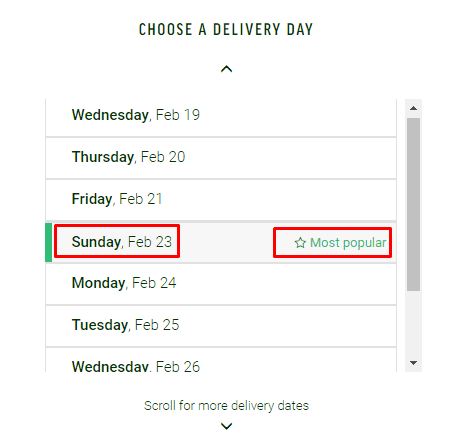Click the empty scrollbar track under thumb
Screen dimensions: 457x437
pyautogui.click(x=413, y=322)
